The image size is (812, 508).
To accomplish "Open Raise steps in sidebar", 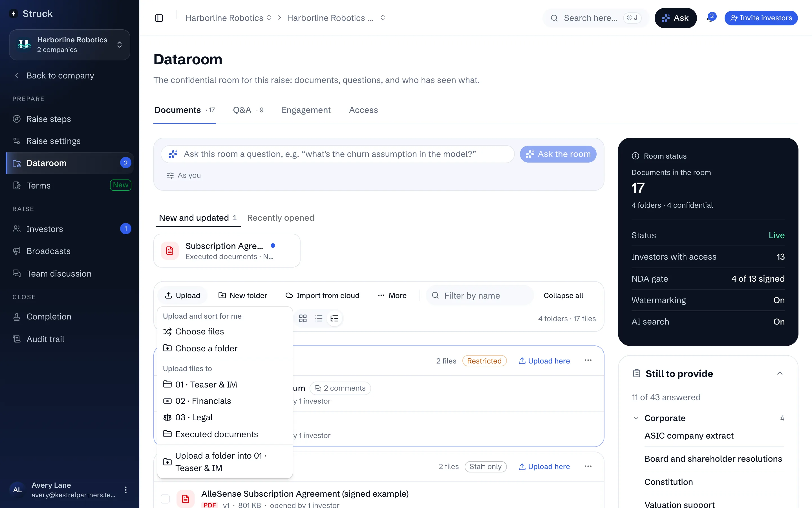I will point(69,119).
